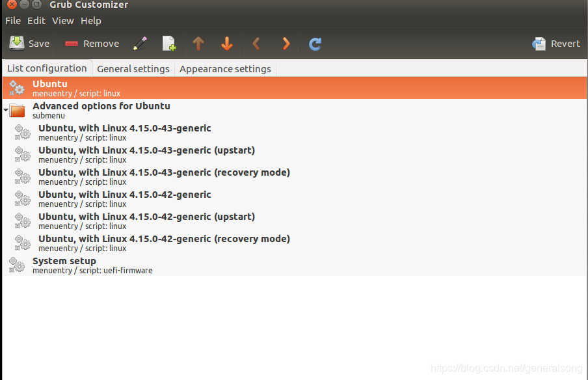Move entry up with up arrow
Image resolution: width=588 pixels, height=380 pixels.
pos(198,44)
